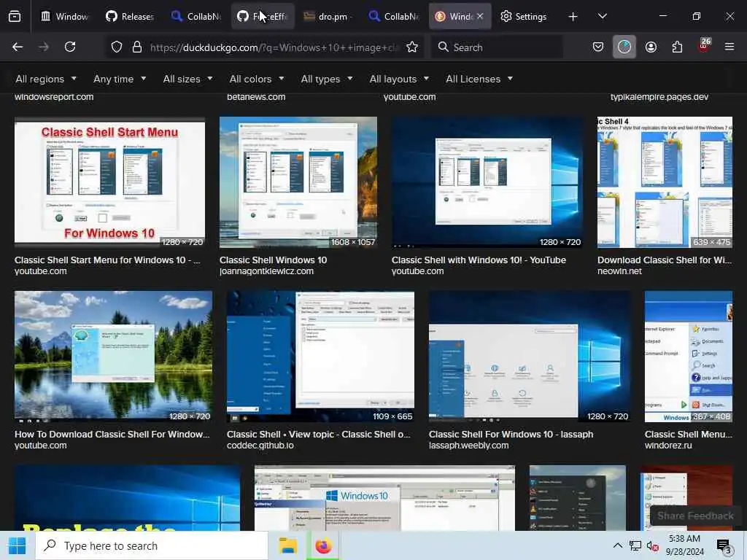747x560 pixels.
Task: Go back with the back arrow
Action: 18,47
